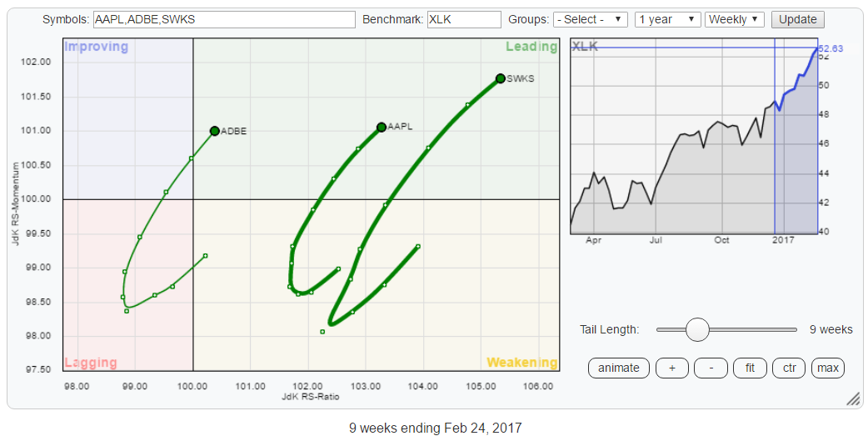Click the ctr center button

pyautogui.click(x=790, y=368)
